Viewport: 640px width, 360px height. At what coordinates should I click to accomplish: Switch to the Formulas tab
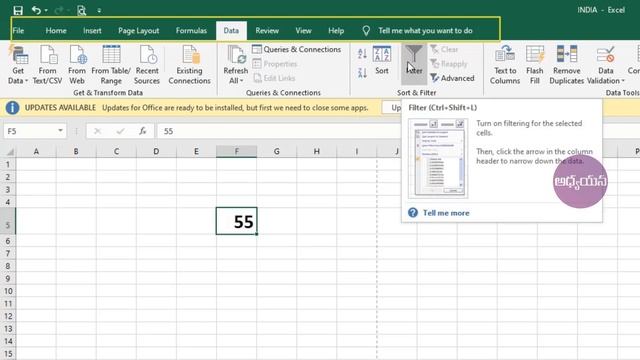[191, 31]
